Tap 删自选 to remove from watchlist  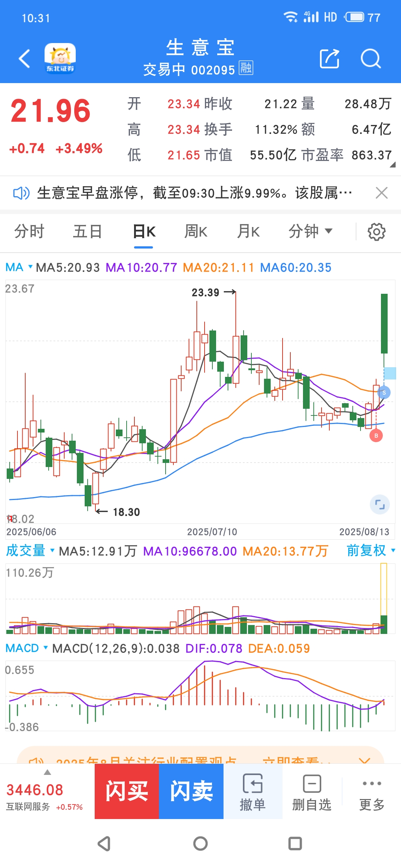point(312,791)
